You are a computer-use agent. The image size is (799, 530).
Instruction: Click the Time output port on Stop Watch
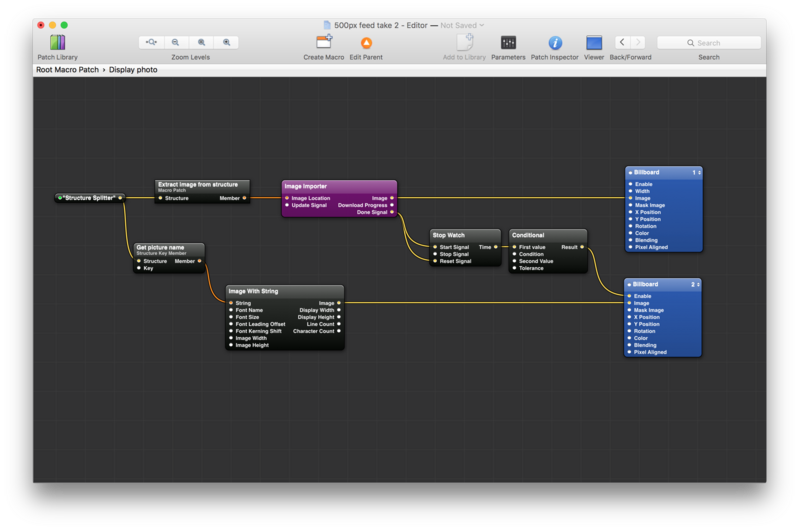(x=495, y=247)
